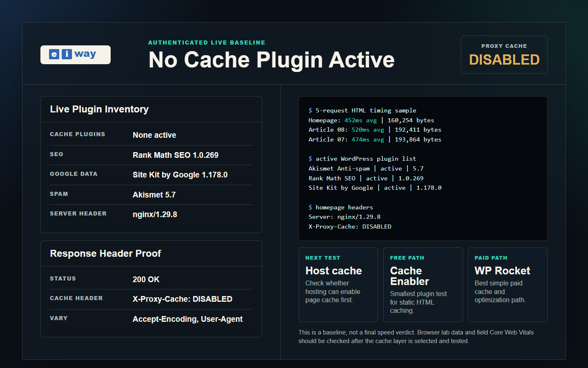Click the 'Live Plugin Inventory' panel heading
Screen dimensions: 588x368
99,109
